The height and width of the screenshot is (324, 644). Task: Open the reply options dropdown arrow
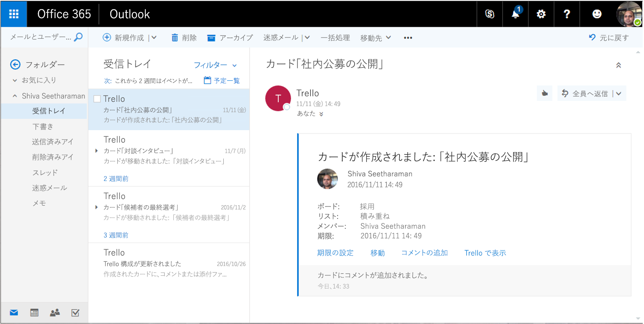click(619, 94)
